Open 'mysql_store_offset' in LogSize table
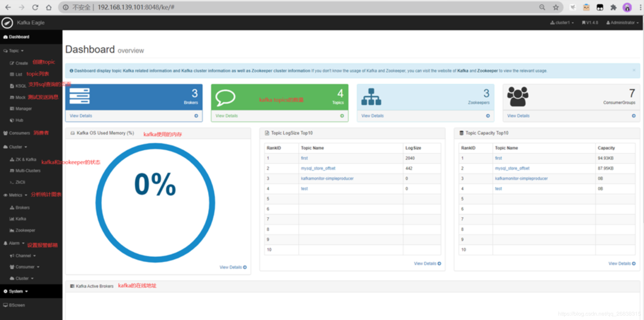The image size is (644, 320). click(318, 168)
